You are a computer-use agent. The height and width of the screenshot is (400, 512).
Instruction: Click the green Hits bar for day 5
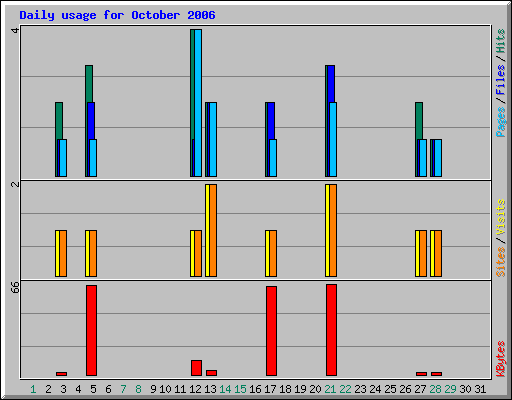tap(89, 83)
